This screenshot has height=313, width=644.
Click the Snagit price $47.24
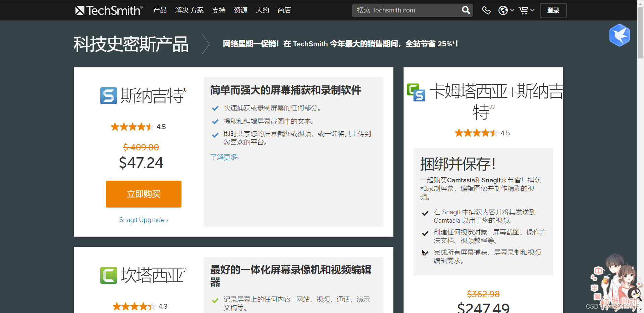tap(141, 163)
